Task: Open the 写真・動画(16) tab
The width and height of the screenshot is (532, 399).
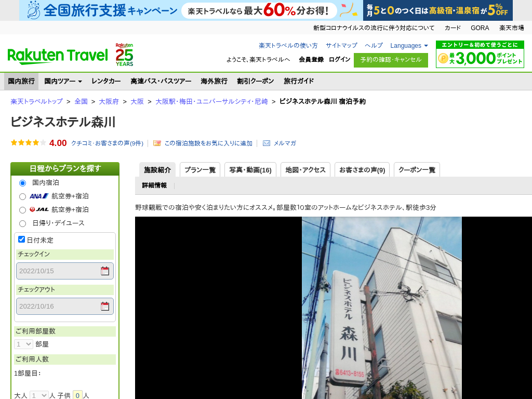Action: tap(250, 170)
